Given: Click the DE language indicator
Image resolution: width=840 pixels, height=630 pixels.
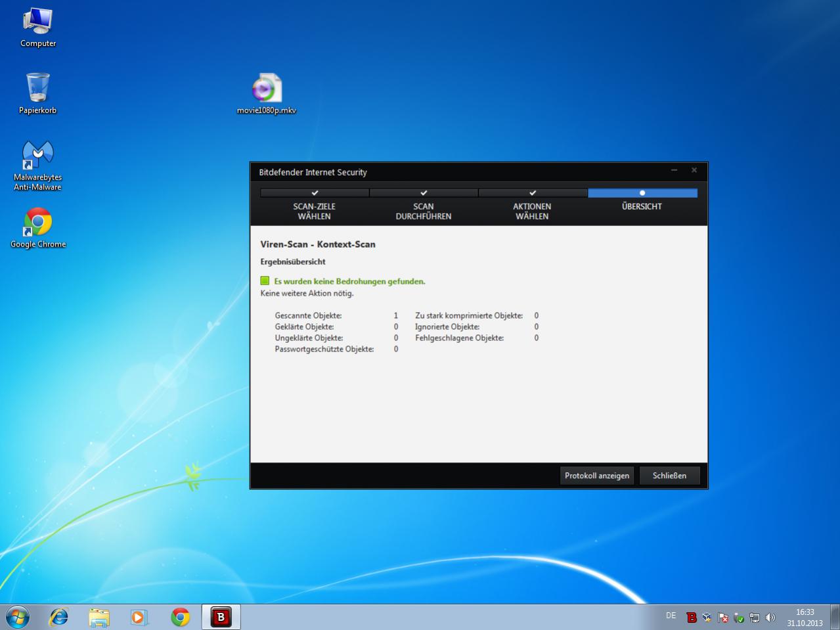Looking at the screenshot, I should [671, 616].
